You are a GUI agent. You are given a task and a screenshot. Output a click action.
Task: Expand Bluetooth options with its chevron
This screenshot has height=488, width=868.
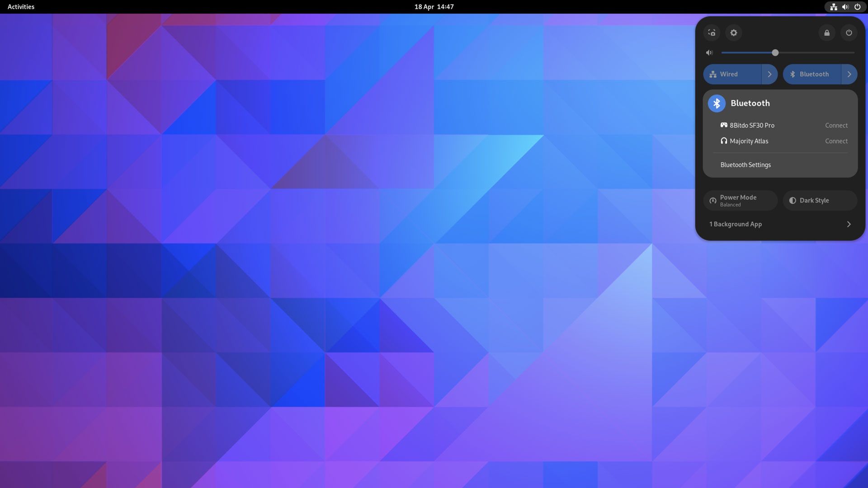849,74
